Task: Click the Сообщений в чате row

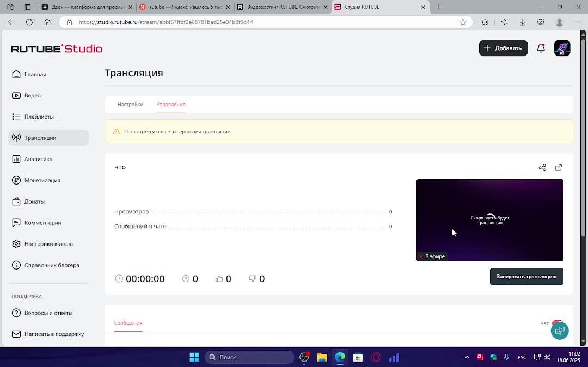Action: pos(253,227)
